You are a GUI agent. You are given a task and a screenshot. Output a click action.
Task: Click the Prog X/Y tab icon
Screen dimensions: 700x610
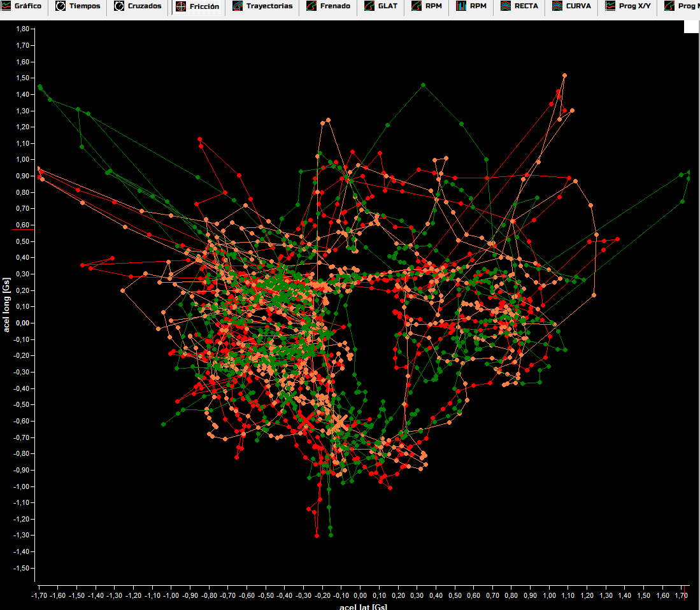[610, 6]
